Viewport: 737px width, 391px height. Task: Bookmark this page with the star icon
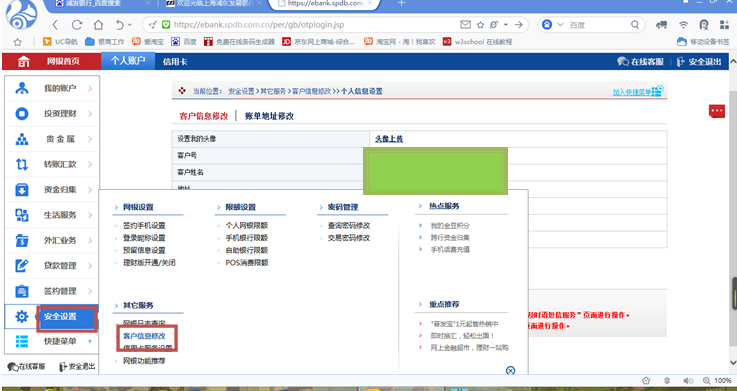coord(480,25)
